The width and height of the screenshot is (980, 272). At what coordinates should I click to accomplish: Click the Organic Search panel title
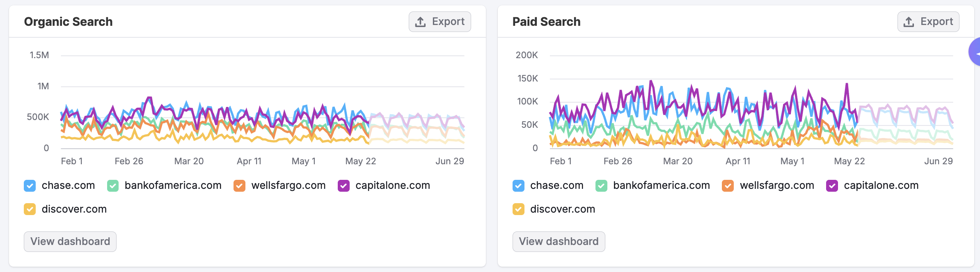[x=68, y=22]
